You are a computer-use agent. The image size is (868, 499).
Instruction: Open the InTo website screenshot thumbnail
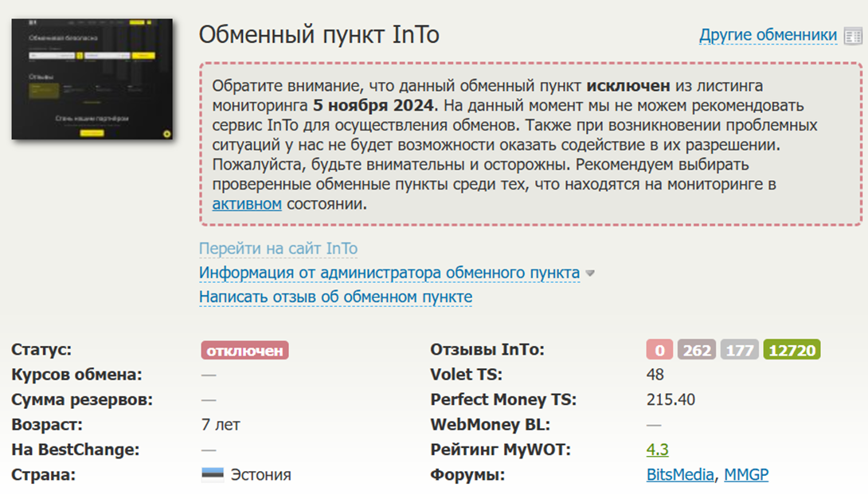[92, 79]
